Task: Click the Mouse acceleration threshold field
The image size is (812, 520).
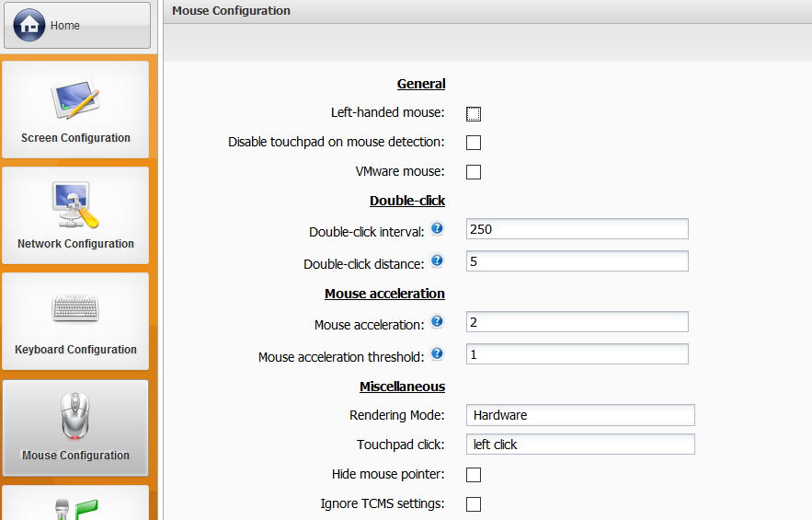Action: 578,354
